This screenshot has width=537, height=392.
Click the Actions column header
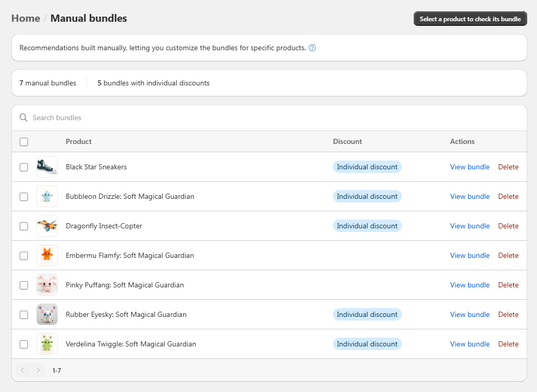[462, 141]
